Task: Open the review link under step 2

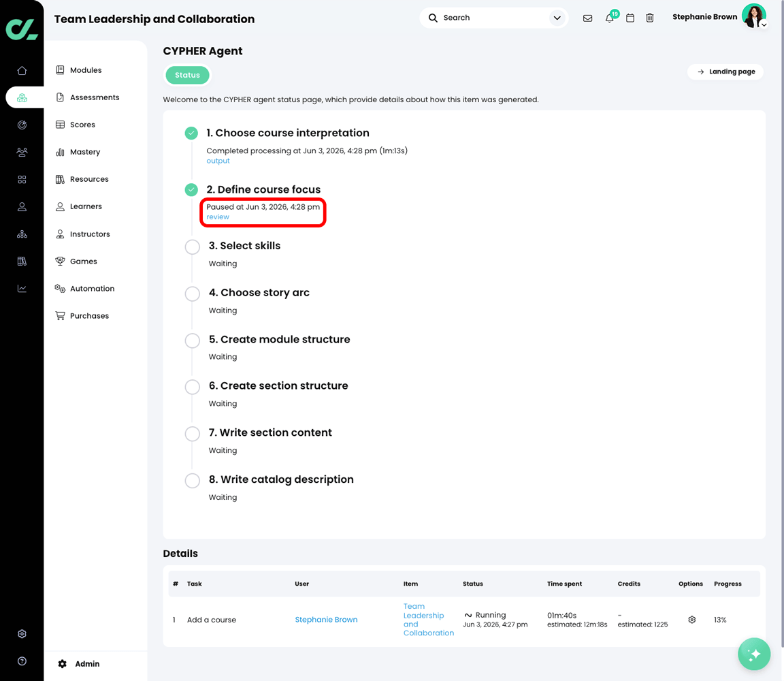Action: [218, 217]
